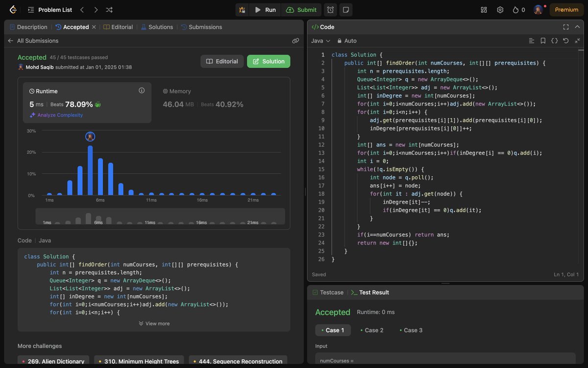Screen dimensions: 588x368
Task: Navigate forward with the next-problem arrow
Action: 95,9
